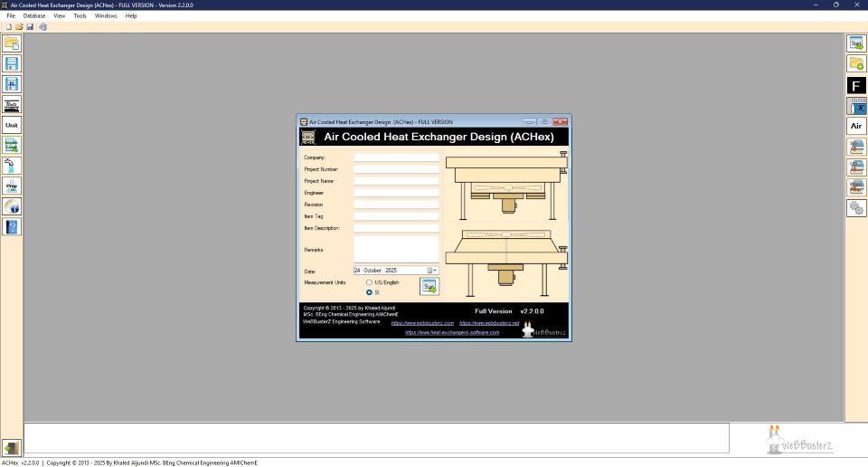The width and height of the screenshot is (868, 467).
Task: Click the 'v2.2.0.0' version text
Action: coord(532,311)
